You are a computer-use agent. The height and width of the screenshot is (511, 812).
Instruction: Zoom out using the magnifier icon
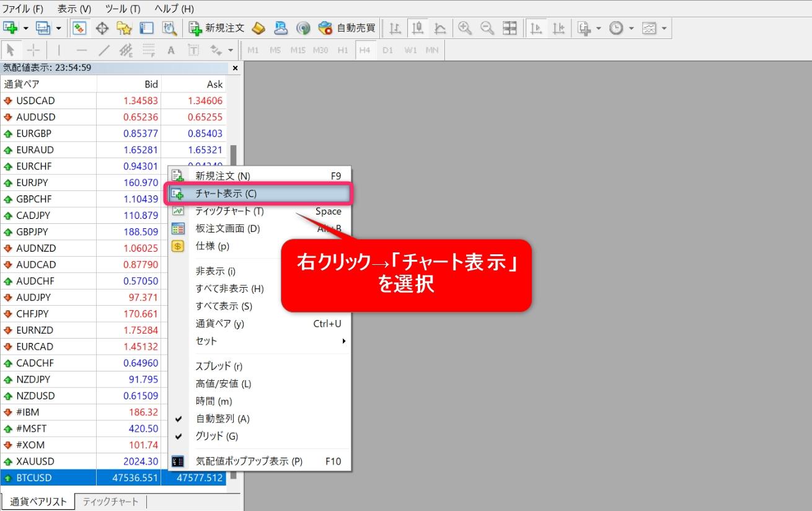pos(487,27)
